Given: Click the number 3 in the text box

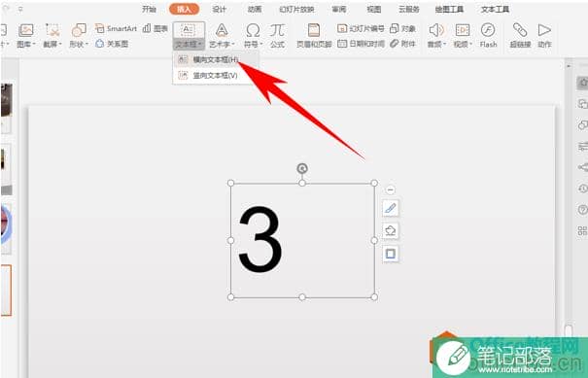Looking at the screenshot, I should [x=259, y=239].
